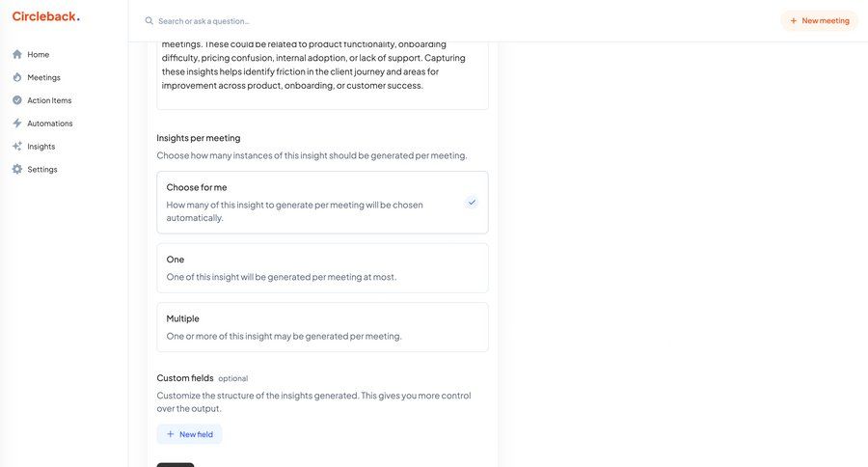868x467 pixels.
Task: Click the Automations lightning bolt icon
Action: point(17,124)
